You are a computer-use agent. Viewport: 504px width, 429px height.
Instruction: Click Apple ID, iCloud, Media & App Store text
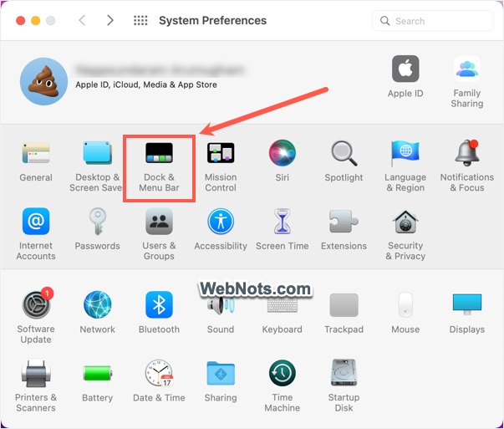point(146,84)
